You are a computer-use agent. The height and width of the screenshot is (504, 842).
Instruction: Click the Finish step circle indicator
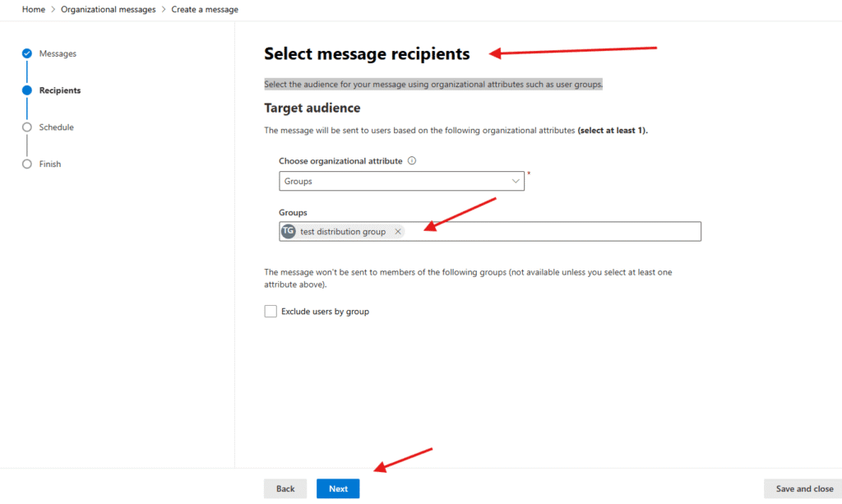(x=27, y=164)
